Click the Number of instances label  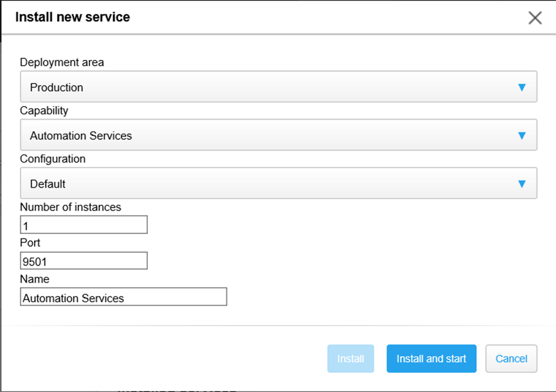coord(70,207)
